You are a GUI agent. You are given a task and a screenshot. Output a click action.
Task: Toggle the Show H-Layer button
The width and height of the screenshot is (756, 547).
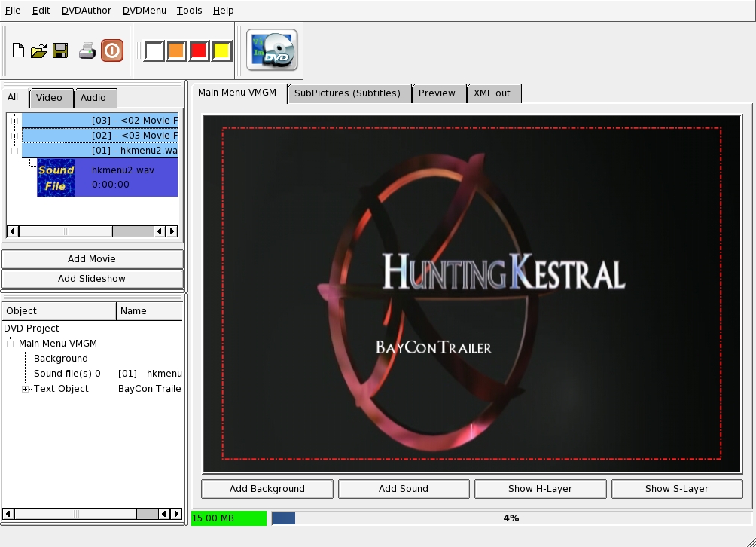click(x=540, y=489)
